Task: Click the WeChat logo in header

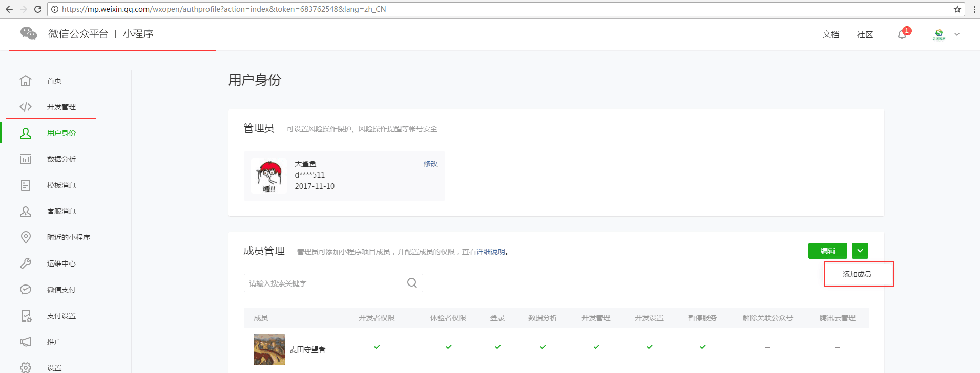Action: pyautogui.click(x=29, y=34)
